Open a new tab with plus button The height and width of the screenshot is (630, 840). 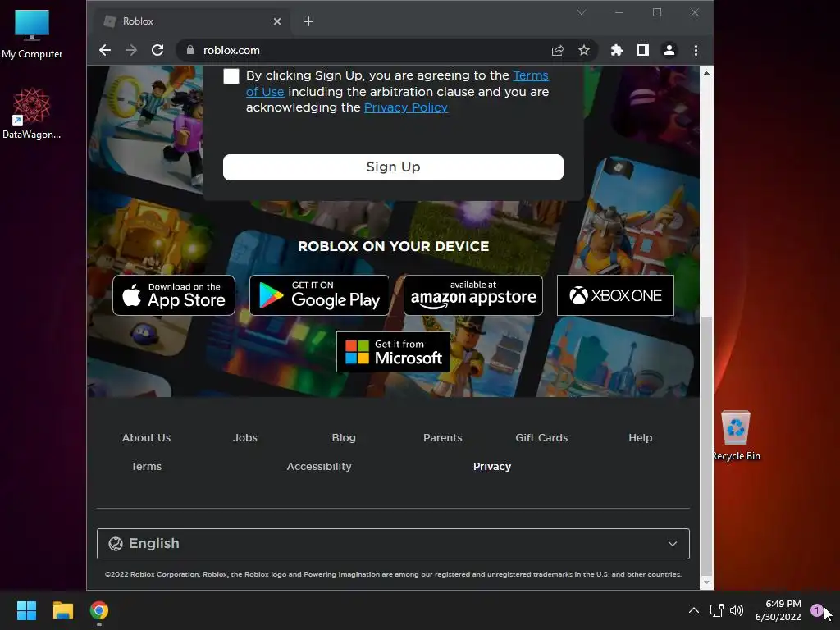[x=308, y=21]
